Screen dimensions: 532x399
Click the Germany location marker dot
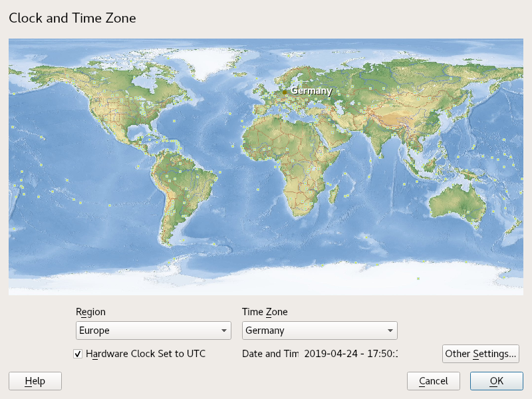tap(285, 92)
